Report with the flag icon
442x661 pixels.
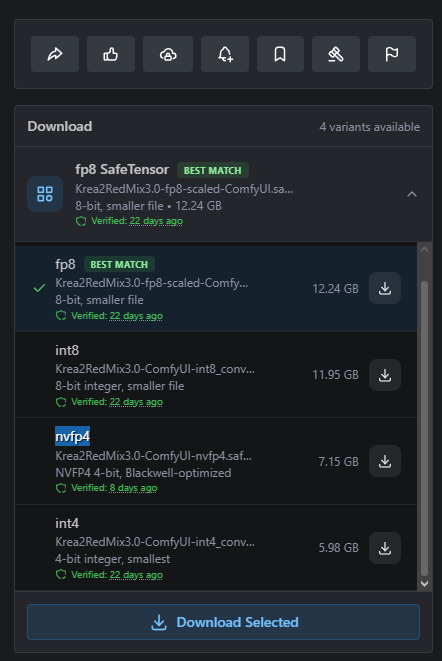pyautogui.click(x=392, y=54)
